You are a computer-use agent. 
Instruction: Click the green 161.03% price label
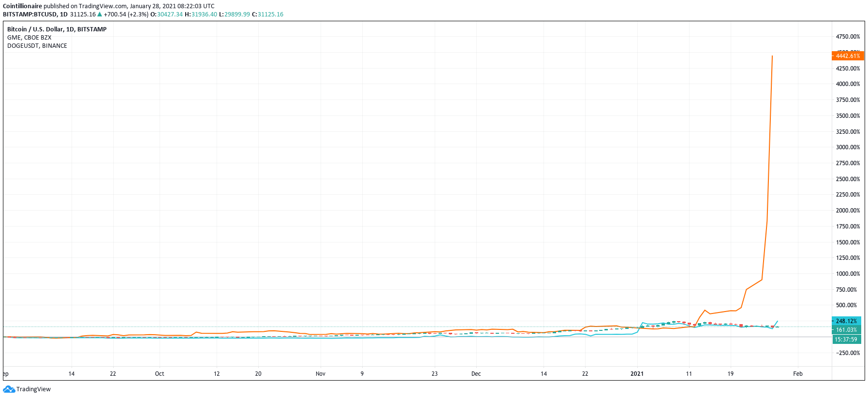(x=846, y=330)
